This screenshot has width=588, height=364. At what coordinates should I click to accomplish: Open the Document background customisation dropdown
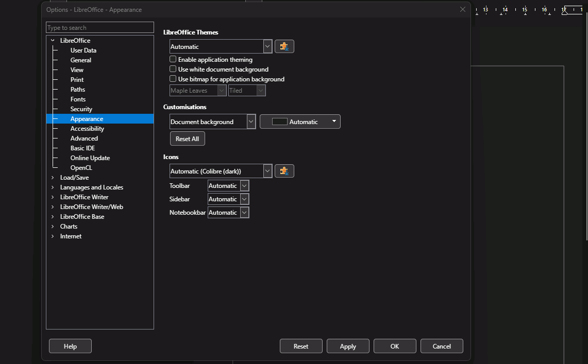[x=212, y=122]
